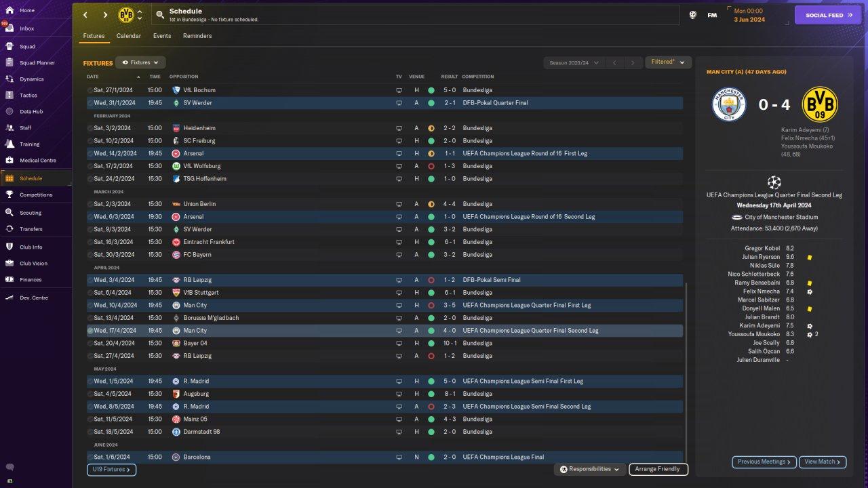
Task: Tick the row marker for Sat, 30/3/2024 FC Bayern
Action: 90,255
